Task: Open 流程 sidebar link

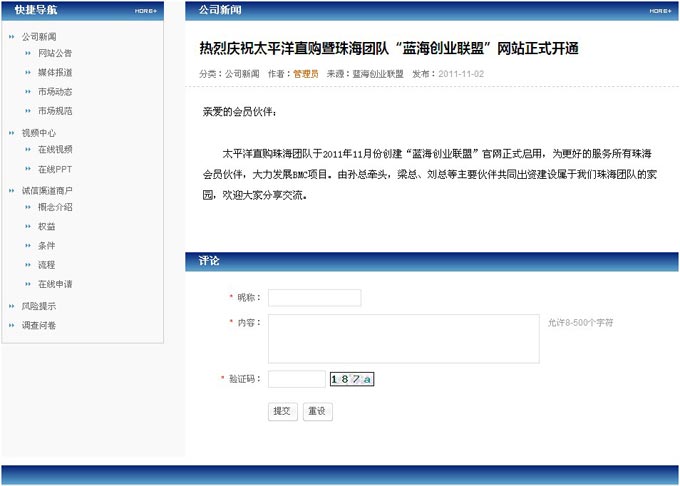Action: coord(46,265)
